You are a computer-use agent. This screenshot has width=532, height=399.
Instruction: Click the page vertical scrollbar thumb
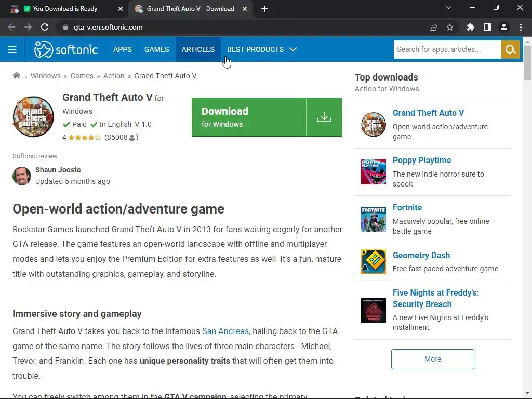coord(527,63)
